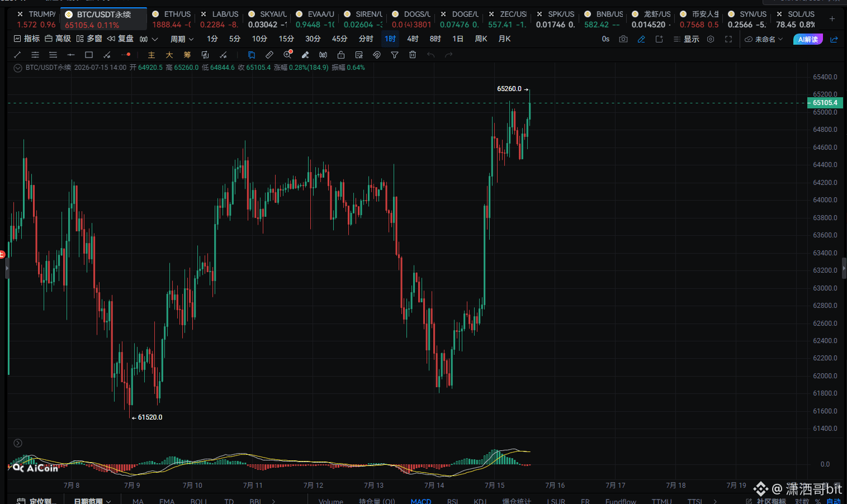
Task: Toggle the EMA overlay indicator
Action: coord(167,501)
